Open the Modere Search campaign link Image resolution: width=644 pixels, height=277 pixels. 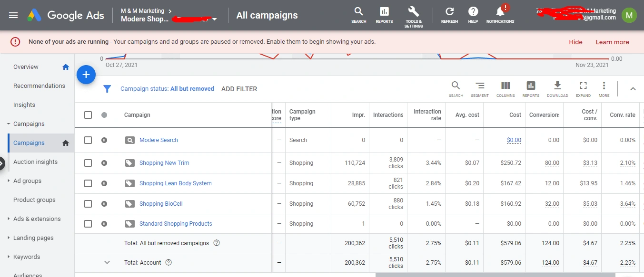point(159,140)
